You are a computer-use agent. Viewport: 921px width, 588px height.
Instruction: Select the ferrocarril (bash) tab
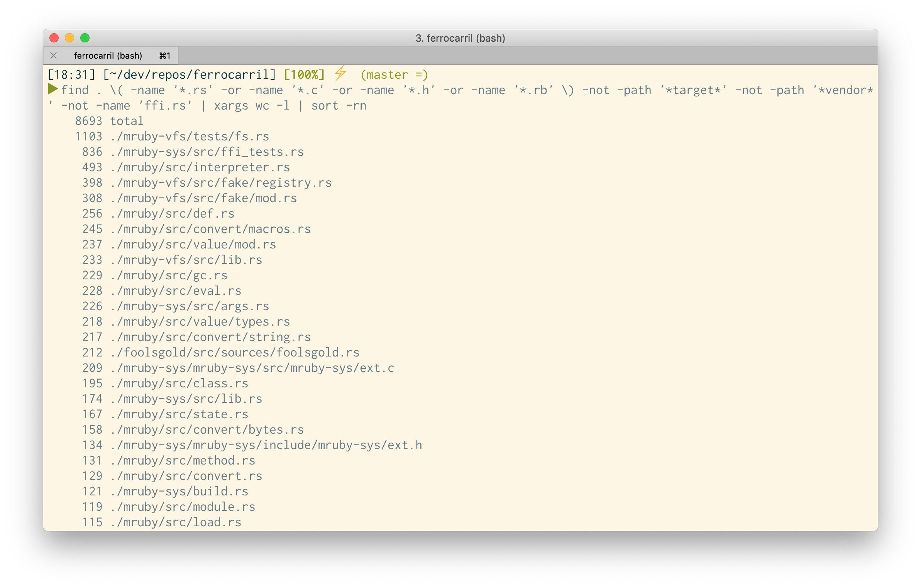point(108,56)
